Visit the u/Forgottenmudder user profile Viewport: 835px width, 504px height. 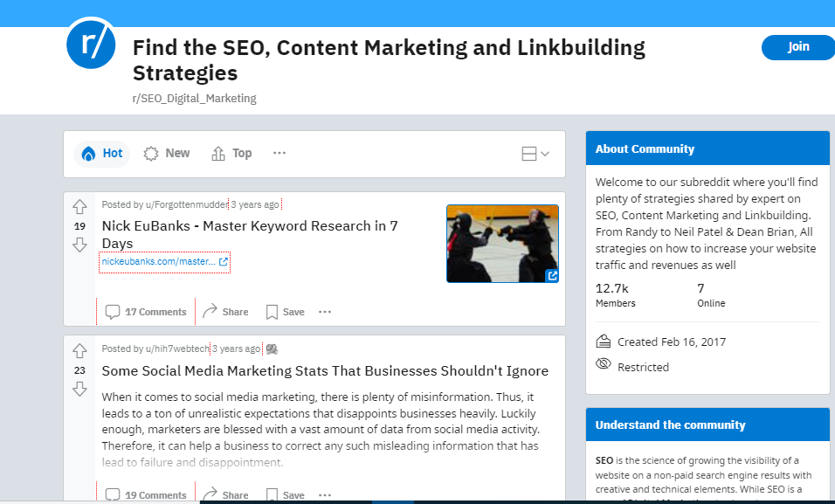pyautogui.click(x=185, y=204)
